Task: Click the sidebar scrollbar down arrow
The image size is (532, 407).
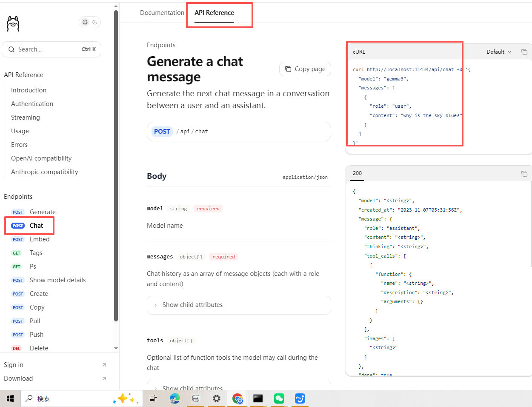Action: [116, 348]
